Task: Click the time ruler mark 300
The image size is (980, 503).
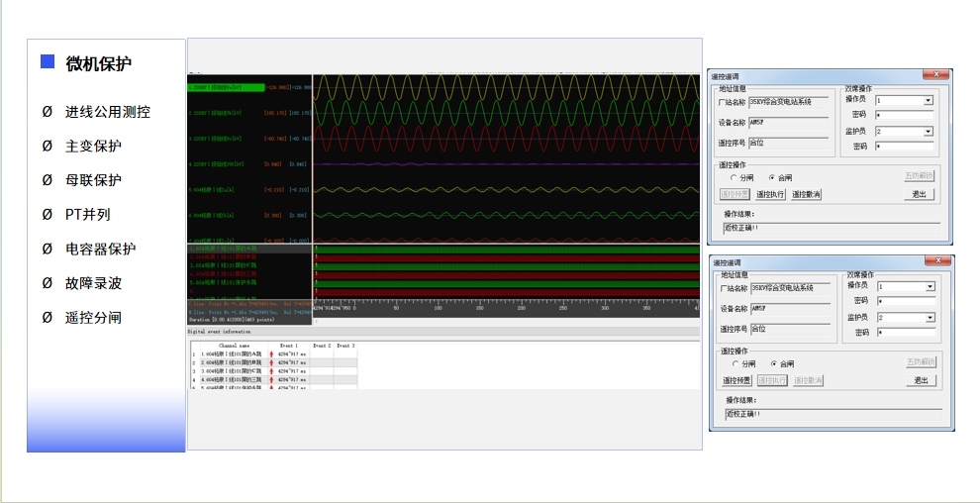Action: click(x=605, y=308)
